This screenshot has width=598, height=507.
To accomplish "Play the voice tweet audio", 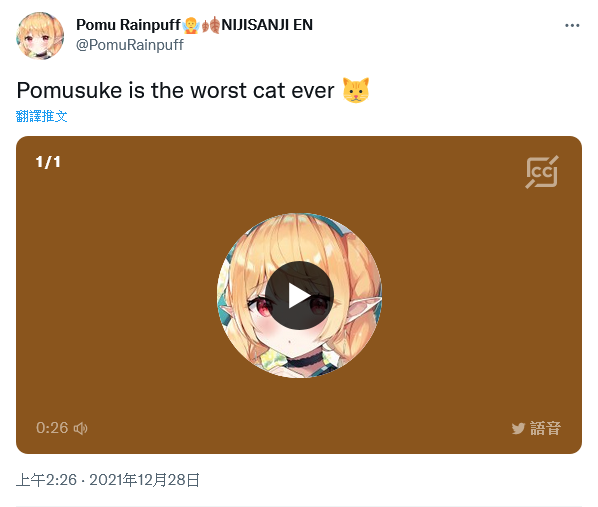I will [299, 296].
